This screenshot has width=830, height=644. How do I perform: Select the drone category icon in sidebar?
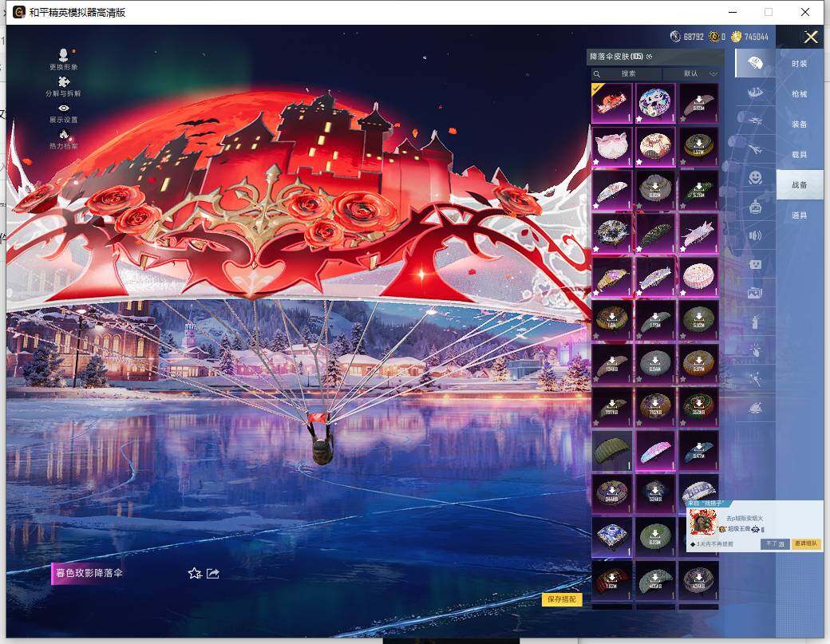(x=755, y=121)
